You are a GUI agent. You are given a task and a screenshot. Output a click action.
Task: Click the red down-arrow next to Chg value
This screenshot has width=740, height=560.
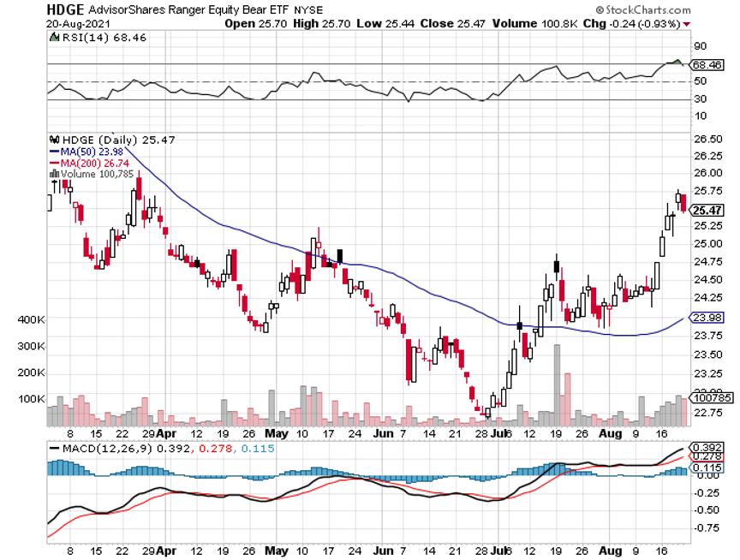[x=686, y=25]
